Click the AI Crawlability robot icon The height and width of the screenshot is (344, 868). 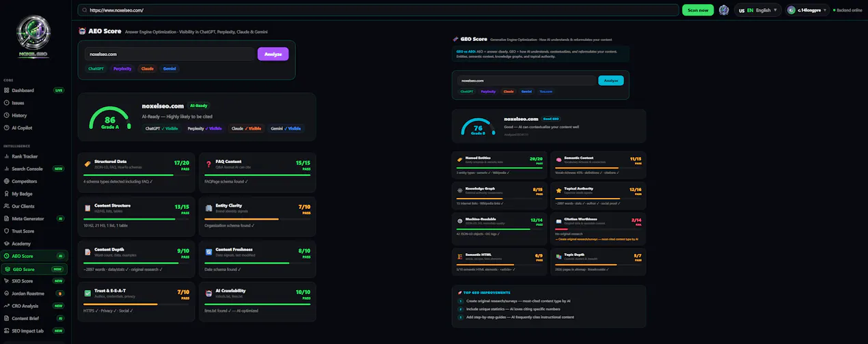(x=209, y=293)
